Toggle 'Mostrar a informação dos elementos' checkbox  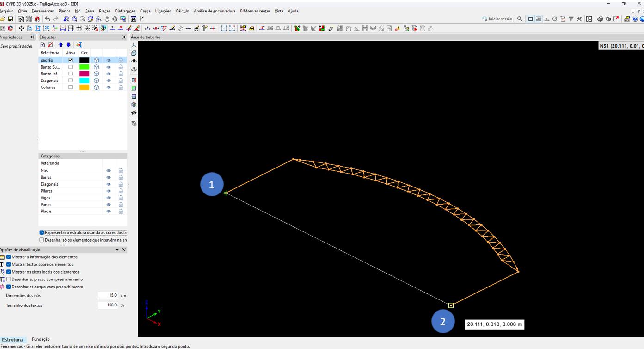click(x=9, y=257)
